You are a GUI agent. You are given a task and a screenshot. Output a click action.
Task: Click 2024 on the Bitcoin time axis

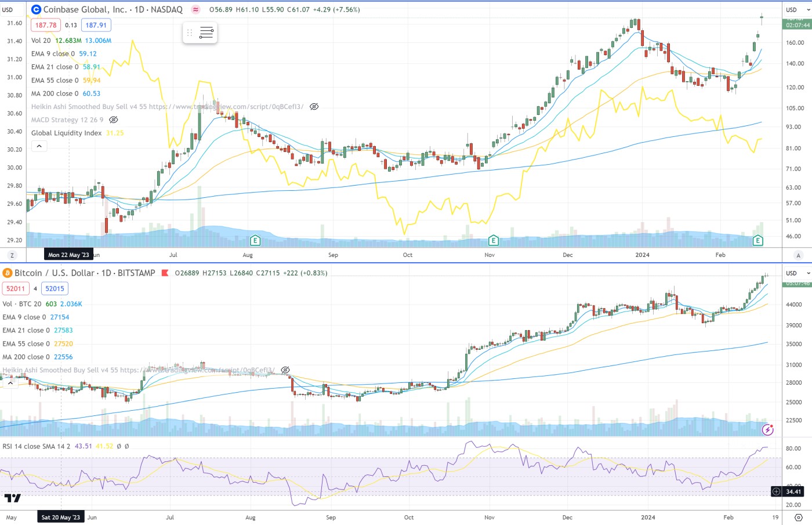tap(648, 517)
